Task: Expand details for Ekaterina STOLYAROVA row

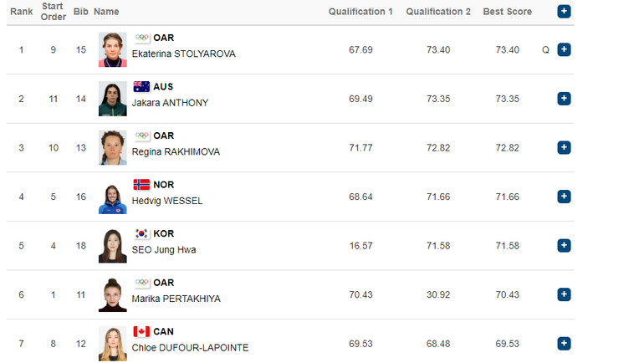Action: [x=564, y=49]
